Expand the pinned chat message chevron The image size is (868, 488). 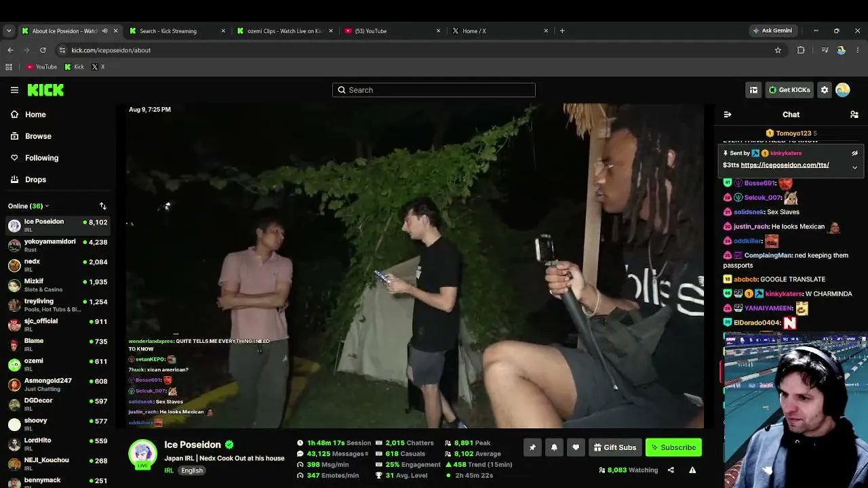854,167
